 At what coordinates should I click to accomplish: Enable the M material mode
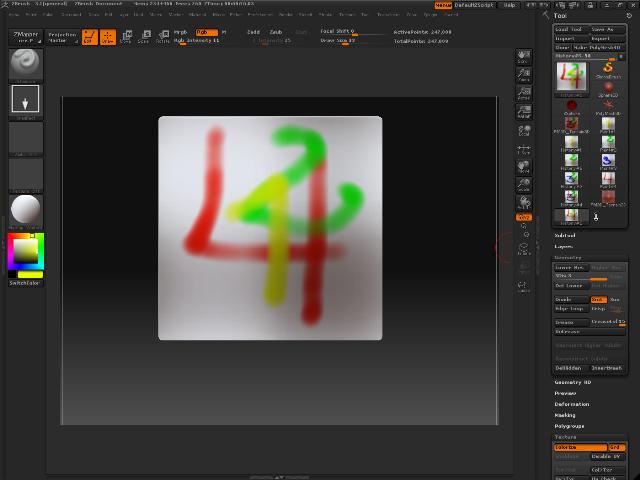click(x=224, y=32)
